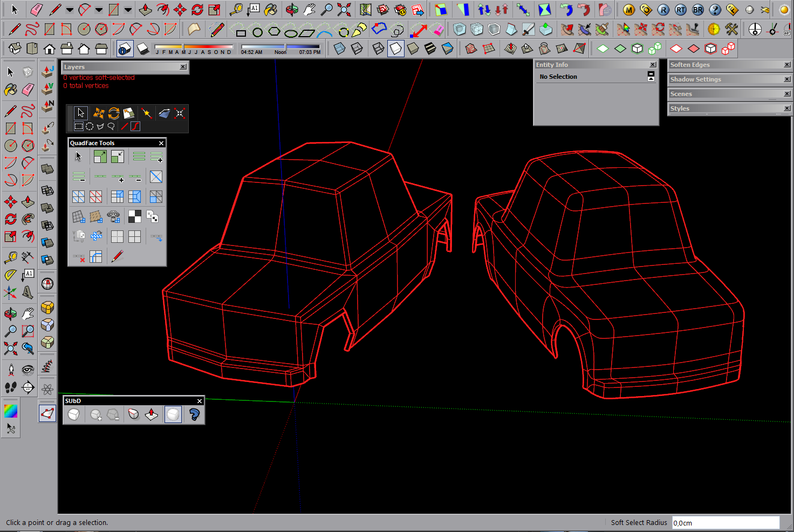Switch to Front view (house icon)
This screenshot has width=794, height=532.
point(49,49)
